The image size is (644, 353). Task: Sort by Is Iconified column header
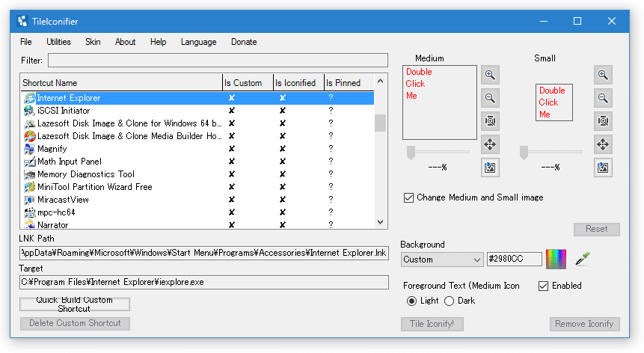click(298, 83)
